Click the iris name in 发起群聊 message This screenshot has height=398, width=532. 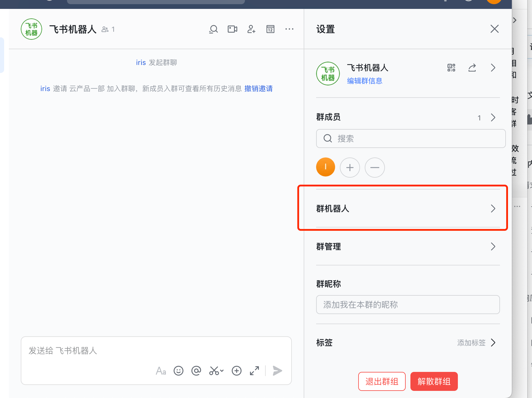point(141,63)
